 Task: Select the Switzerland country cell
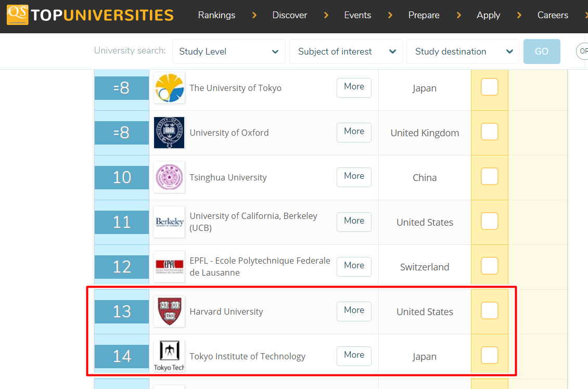[x=425, y=267]
